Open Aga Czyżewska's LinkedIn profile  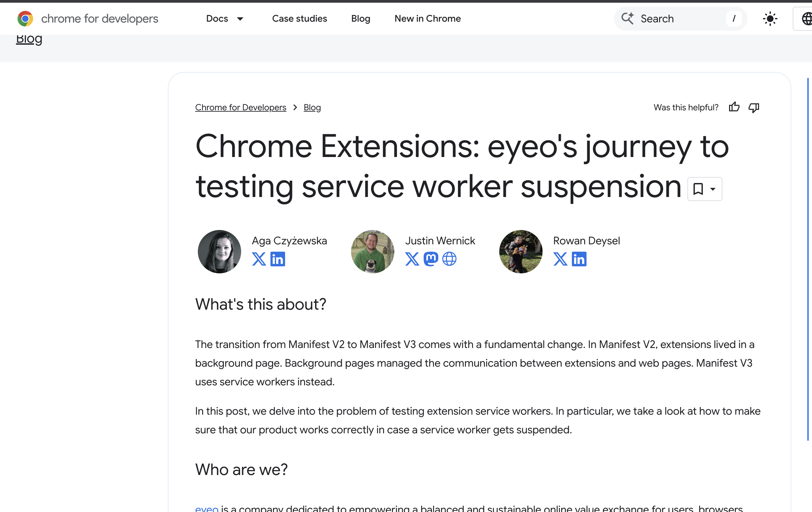point(278,259)
